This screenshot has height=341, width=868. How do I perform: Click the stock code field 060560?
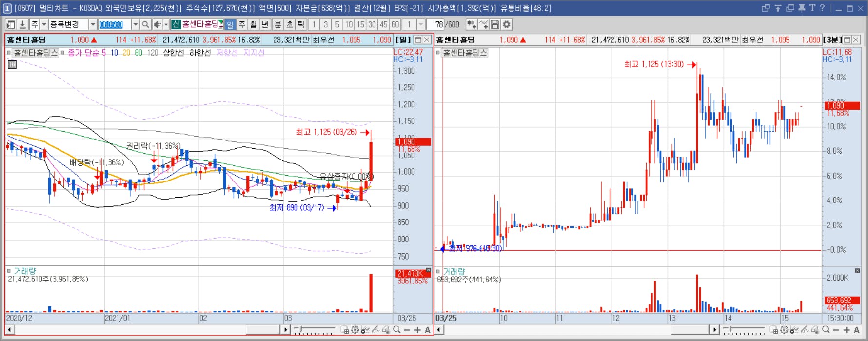[115, 24]
